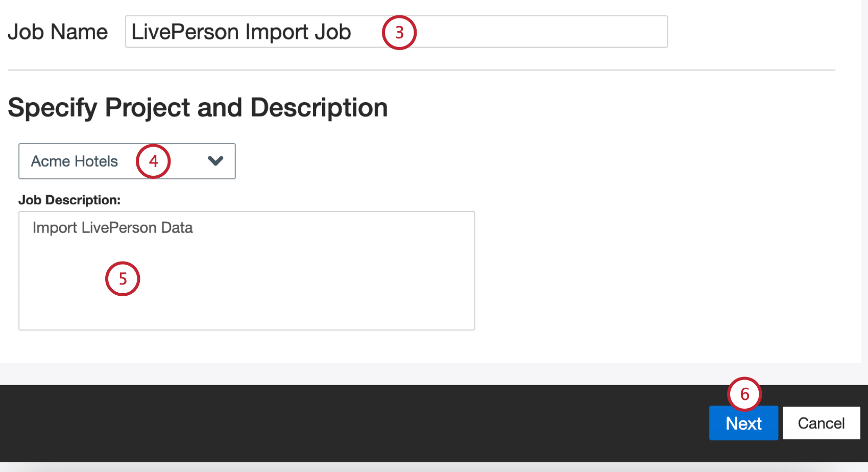This screenshot has width=868, height=472.
Task: Click the Specify Project and Description heading
Action: click(198, 107)
